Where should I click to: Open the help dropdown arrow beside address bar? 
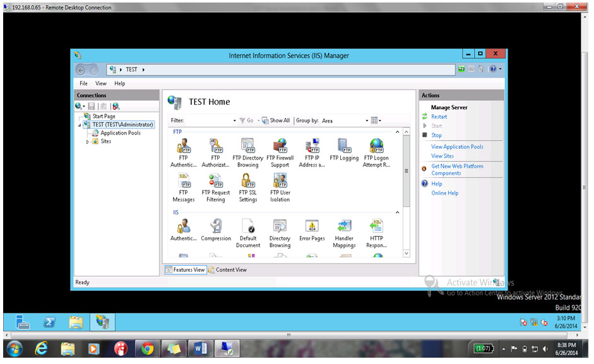click(500, 69)
